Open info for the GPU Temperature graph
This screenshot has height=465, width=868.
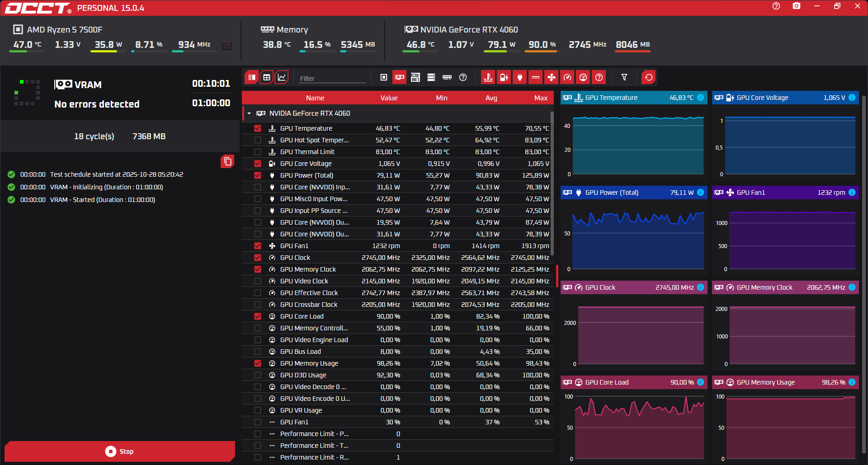pos(700,98)
